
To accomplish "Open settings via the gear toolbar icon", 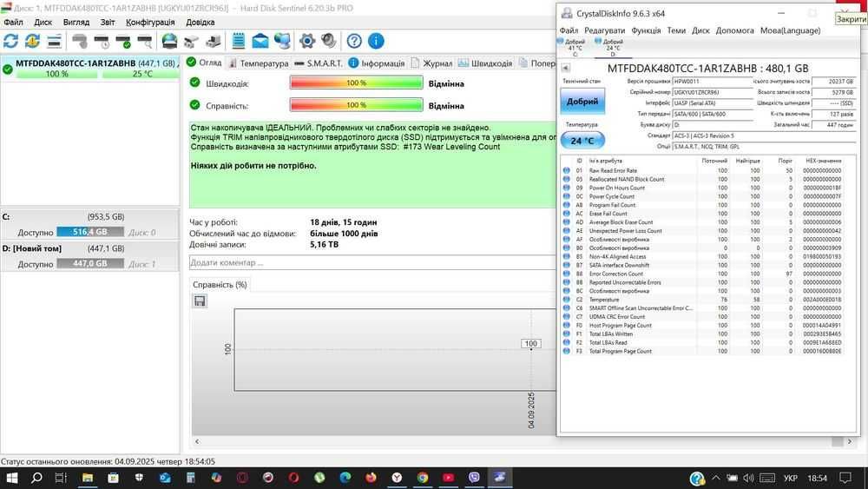I will click(307, 41).
